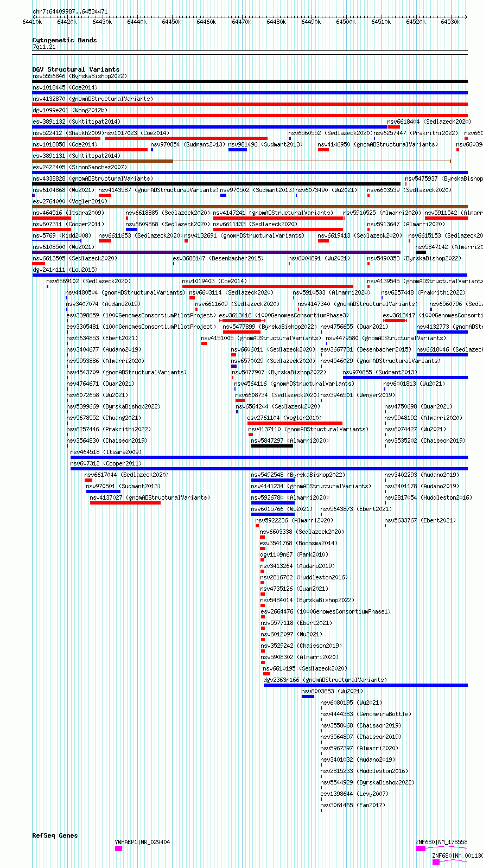Select the nsv1018445 (Coe2014) label

point(65,87)
